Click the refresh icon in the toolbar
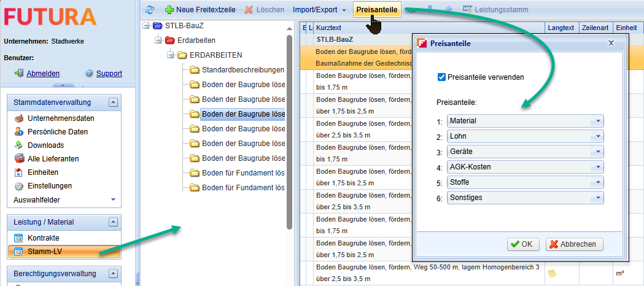Image resolution: width=644 pixels, height=286 pixels. click(150, 10)
